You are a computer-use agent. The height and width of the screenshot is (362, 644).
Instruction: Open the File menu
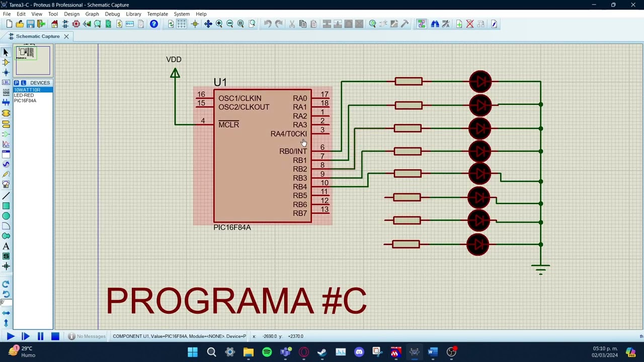pos(7,14)
